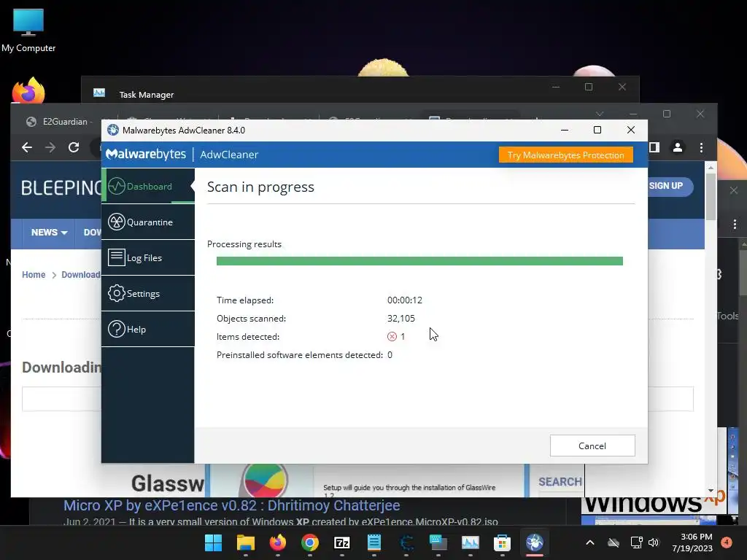Image resolution: width=747 pixels, height=560 pixels.
Task: Open the network icon in system tray
Action: pos(636,542)
